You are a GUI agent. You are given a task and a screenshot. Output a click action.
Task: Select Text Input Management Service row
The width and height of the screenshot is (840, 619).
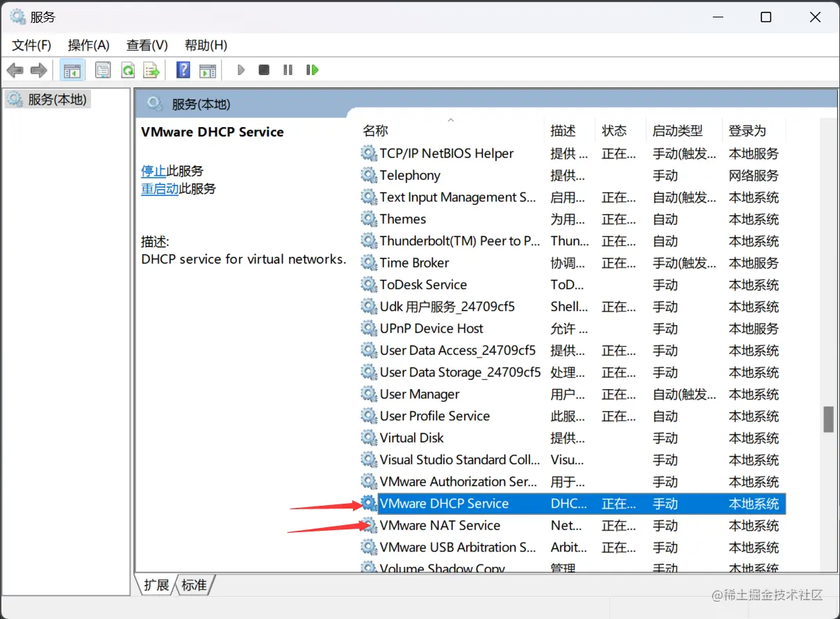[573, 197]
